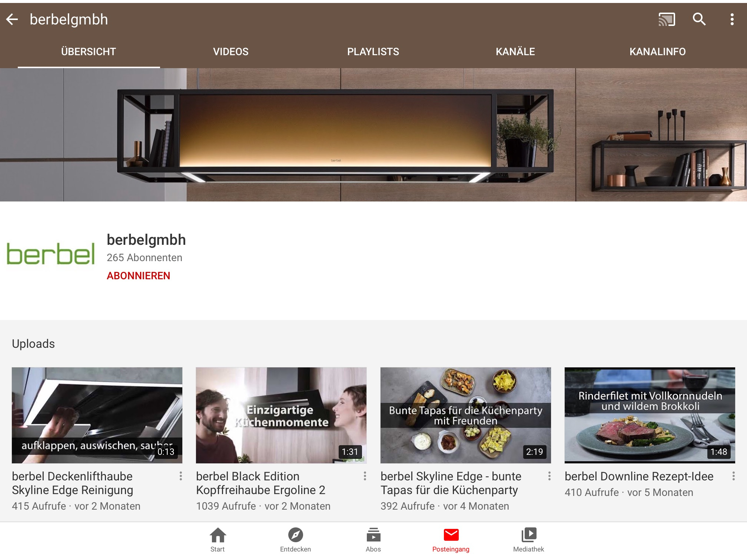This screenshot has height=560, width=747.
Task: Click title 'berbel Downline Rezept-Idee'
Action: 639,476
